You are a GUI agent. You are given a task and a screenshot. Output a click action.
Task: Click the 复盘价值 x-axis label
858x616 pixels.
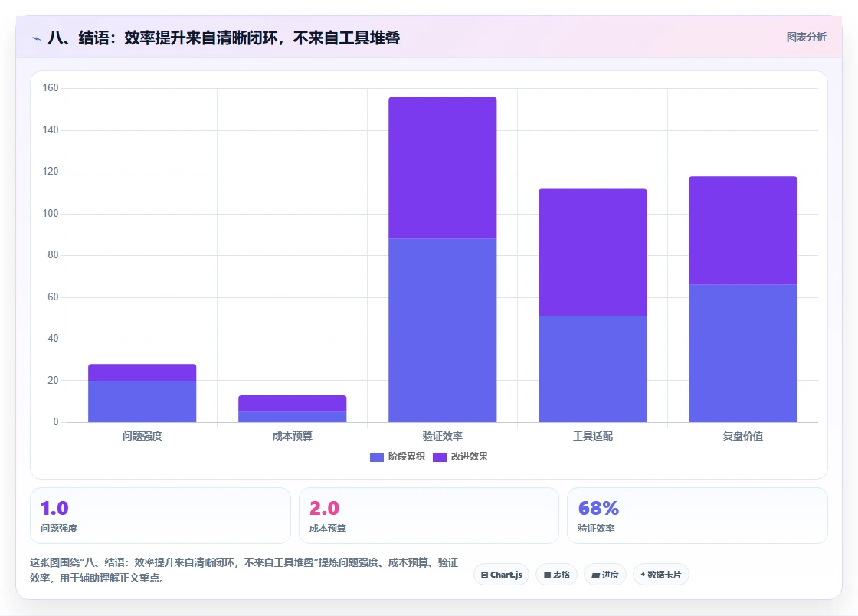click(x=742, y=436)
